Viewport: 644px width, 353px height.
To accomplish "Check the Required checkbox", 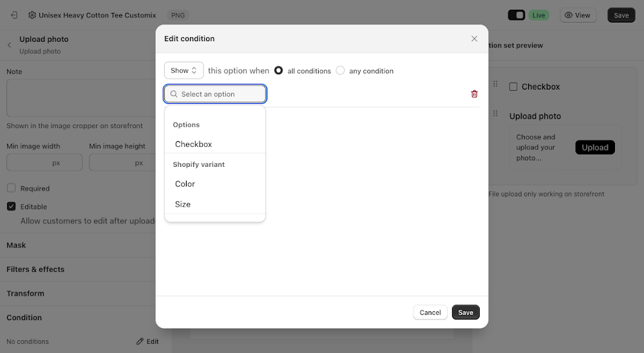I will (x=11, y=188).
